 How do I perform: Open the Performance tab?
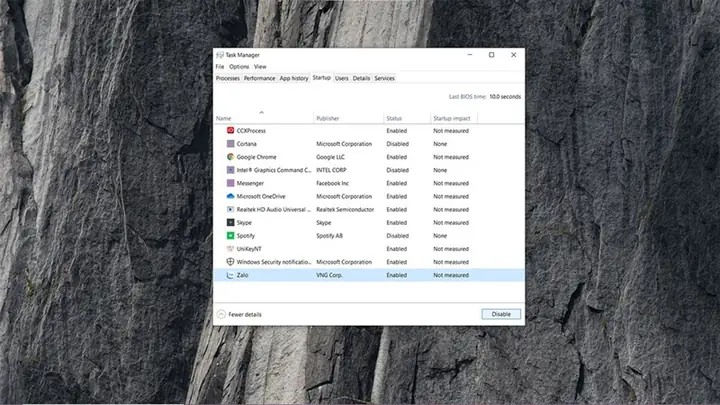pyautogui.click(x=259, y=78)
